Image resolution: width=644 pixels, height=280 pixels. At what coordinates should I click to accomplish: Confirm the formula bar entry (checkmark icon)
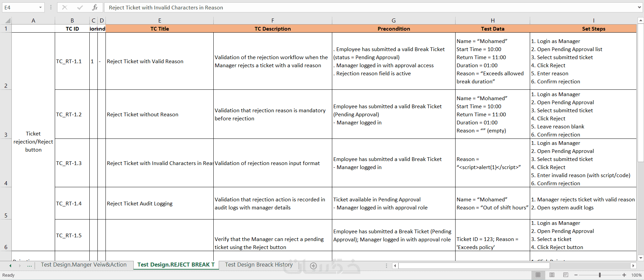tap(80, 7)
